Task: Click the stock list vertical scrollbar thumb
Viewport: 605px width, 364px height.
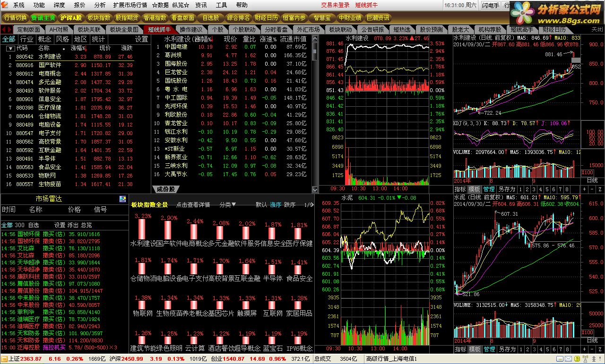Action: pos(316,52)
